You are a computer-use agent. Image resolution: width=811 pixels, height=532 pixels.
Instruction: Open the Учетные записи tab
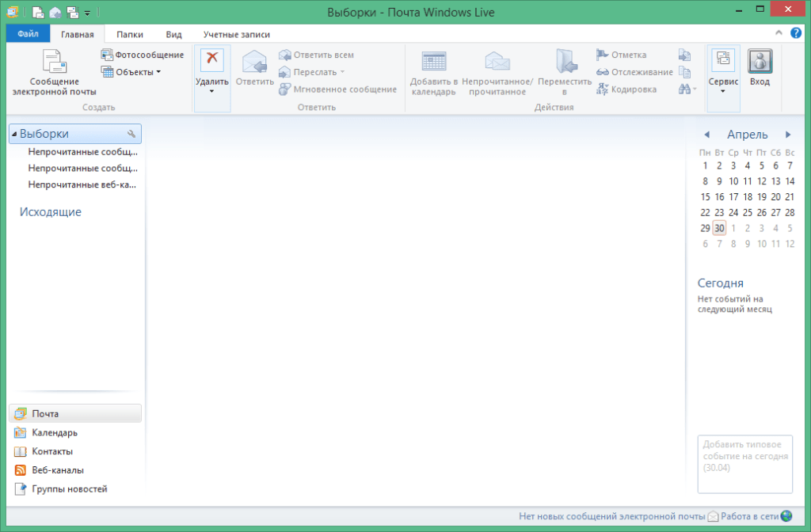[x=237, y=34]
